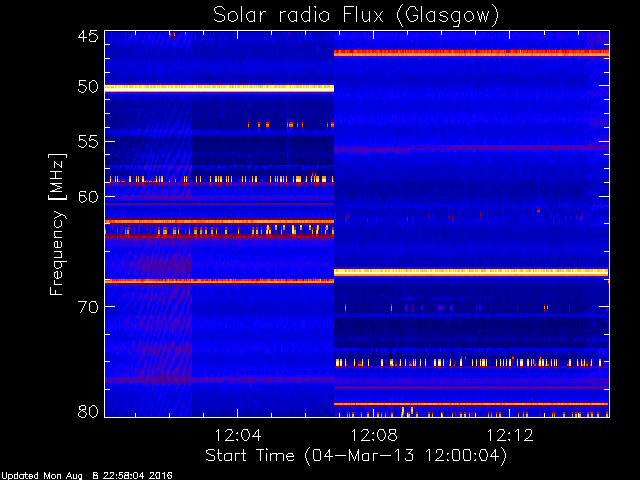Click the plot title 'Solar radio Flux (Glasgow)'
This screenshot has width=640, height=480.
click(356, 16)
